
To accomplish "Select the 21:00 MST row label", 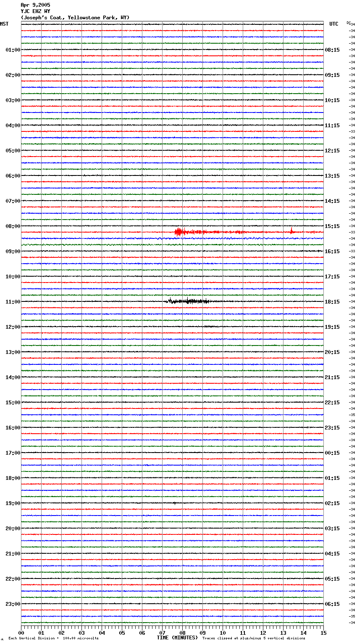I will [13, 554].
